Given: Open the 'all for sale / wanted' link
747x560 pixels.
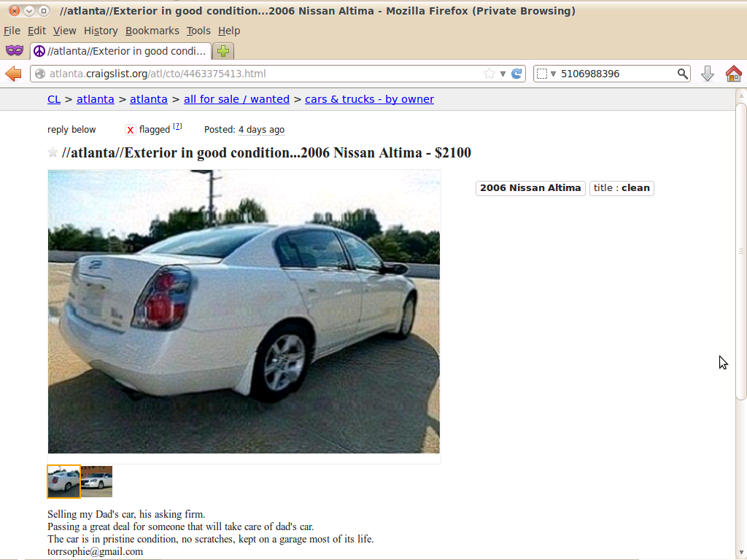Looking at the screenshot, I should (236, 99).
